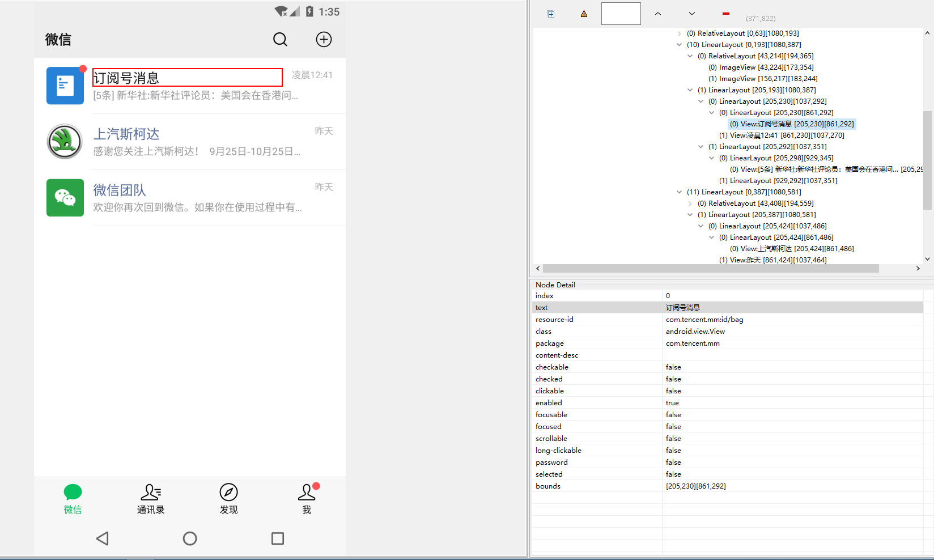The width and height of the screenshot is (934, 560).
Task: Click the 'clickable' row in Node Detail
Action: (728, 391)
